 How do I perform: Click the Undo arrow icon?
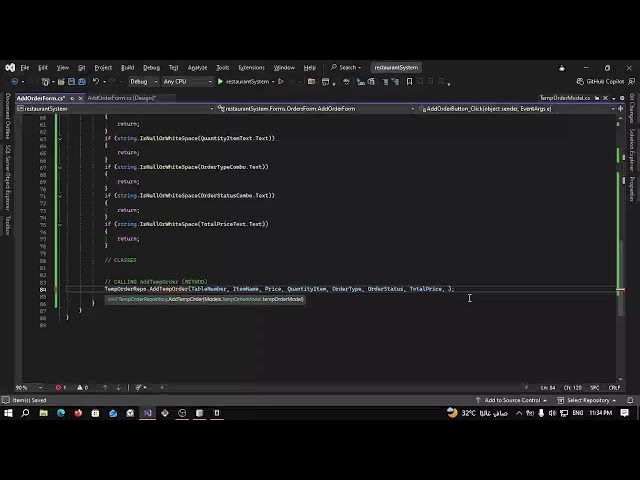click(96, 82)
